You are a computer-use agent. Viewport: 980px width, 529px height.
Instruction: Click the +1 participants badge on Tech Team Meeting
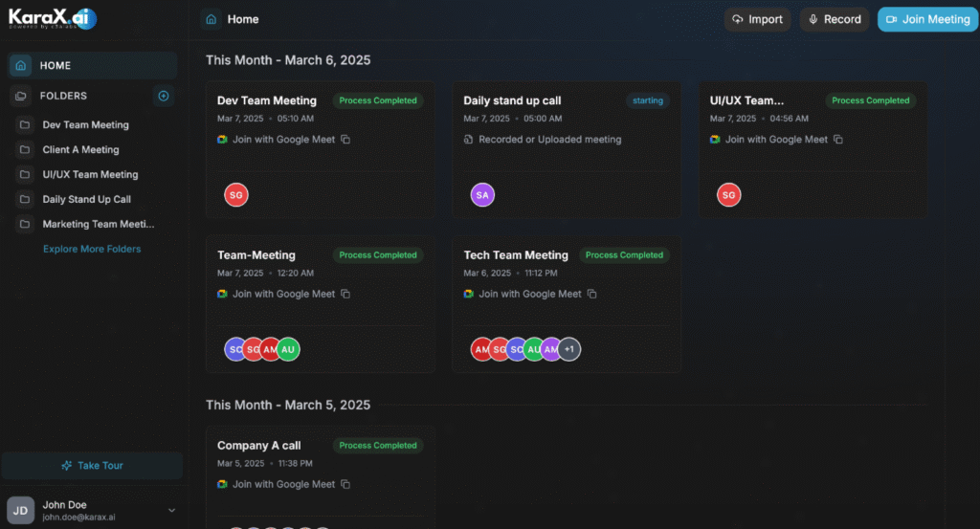tap(569, 350)
